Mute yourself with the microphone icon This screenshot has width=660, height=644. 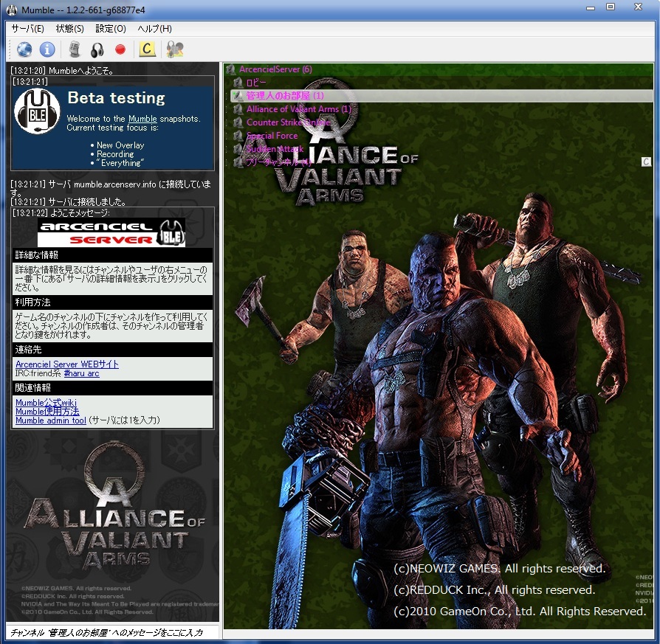coord(75,49)
